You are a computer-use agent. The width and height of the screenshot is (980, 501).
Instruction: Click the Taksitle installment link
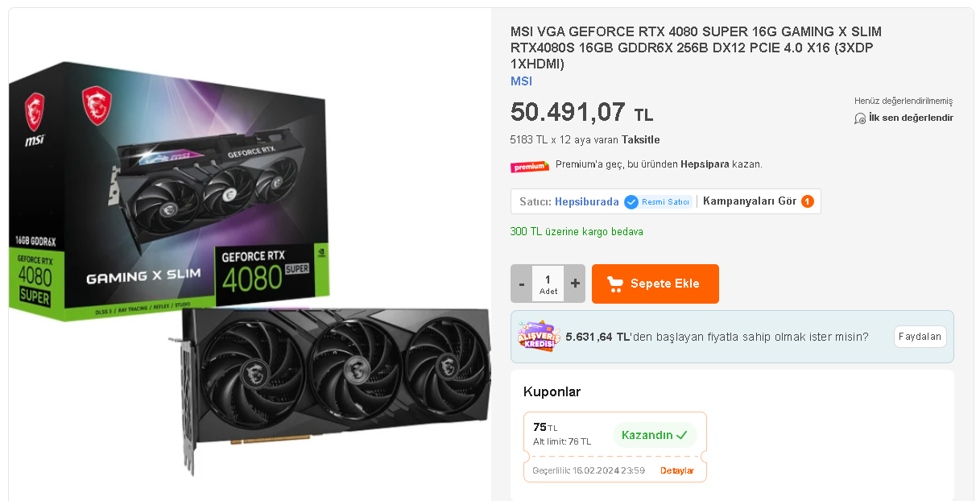[x=641, y=139]
